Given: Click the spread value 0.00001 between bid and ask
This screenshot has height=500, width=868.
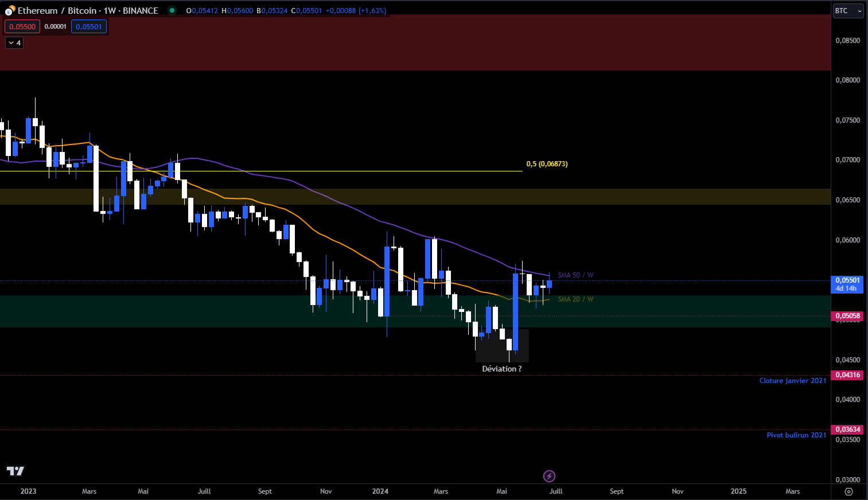Looking at the screenshot, I should coord(55,26).
